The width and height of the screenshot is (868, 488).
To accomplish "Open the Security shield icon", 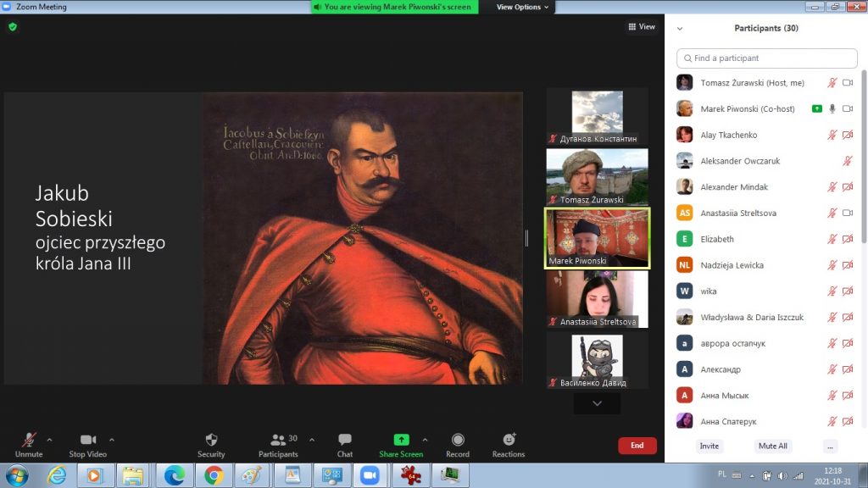I will [211, 441].
